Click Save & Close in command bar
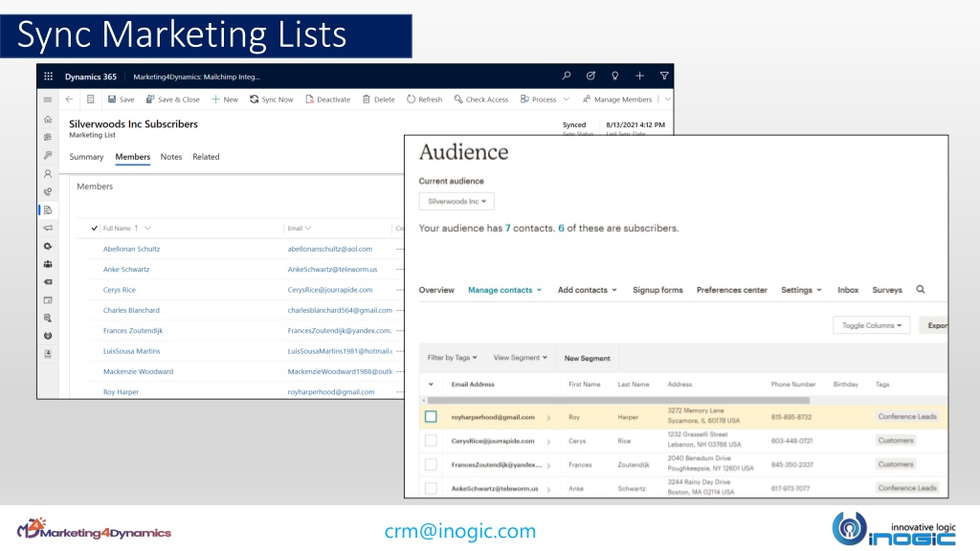 [172, 99]
